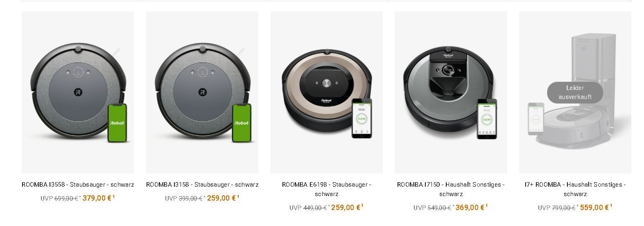Click the 259,00 € price of ROOMBA I3158
Screen dimensions: 644x226
(x=221, y=198)
